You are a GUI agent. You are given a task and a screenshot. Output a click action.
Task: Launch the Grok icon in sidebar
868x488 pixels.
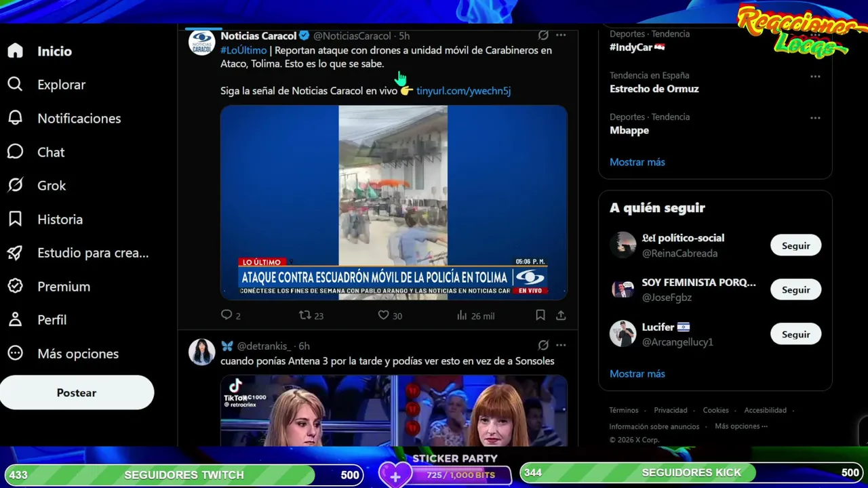click(x=15, y=185)
